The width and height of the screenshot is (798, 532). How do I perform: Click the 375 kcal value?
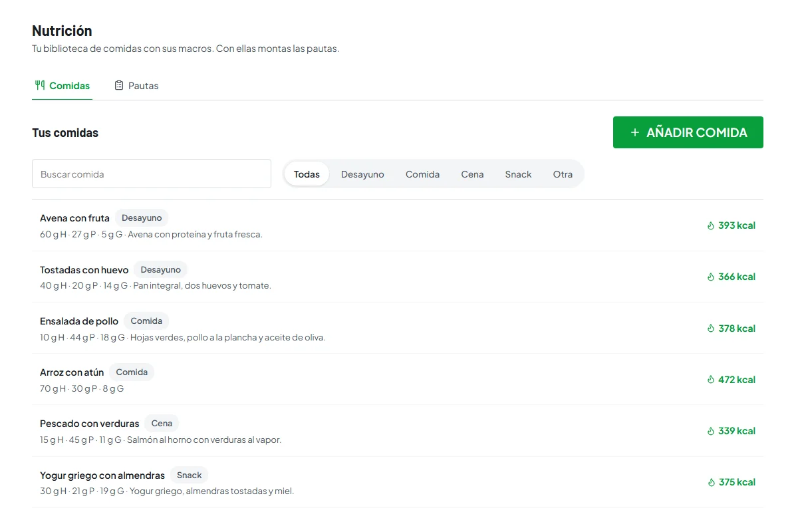click(737, 482)
